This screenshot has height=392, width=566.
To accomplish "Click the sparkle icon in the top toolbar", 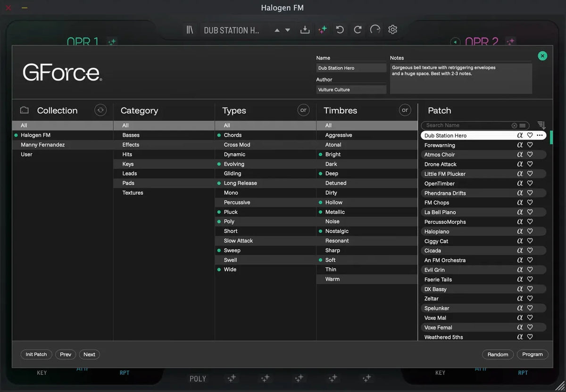I will pyautogui.click(x=323, y=30).
